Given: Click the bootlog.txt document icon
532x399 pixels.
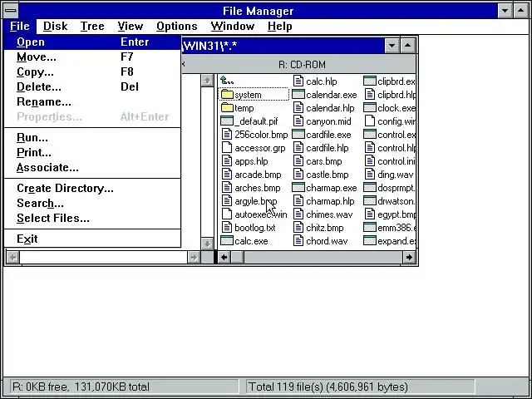Looking at the screenshot, I should (x=227, y=227).
